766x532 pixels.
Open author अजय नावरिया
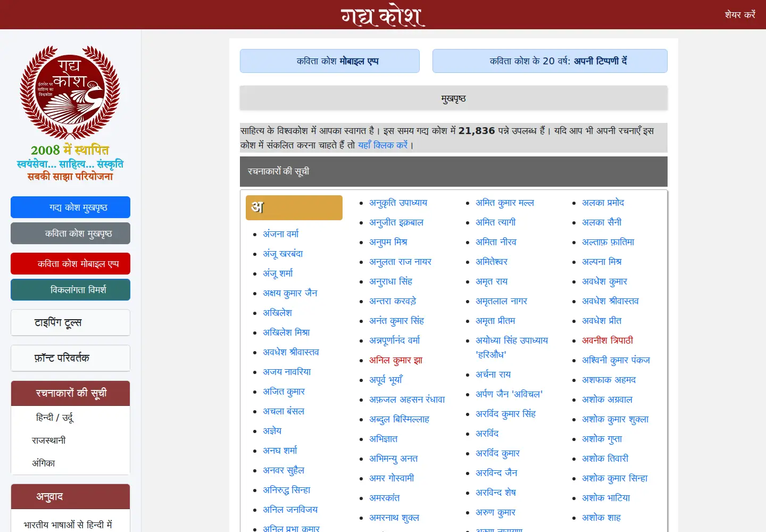pos(287,371)
